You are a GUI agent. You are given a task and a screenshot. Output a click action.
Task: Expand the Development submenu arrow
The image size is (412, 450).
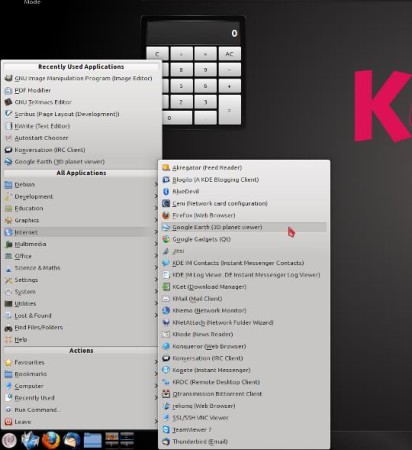click(x=156, y=196)
